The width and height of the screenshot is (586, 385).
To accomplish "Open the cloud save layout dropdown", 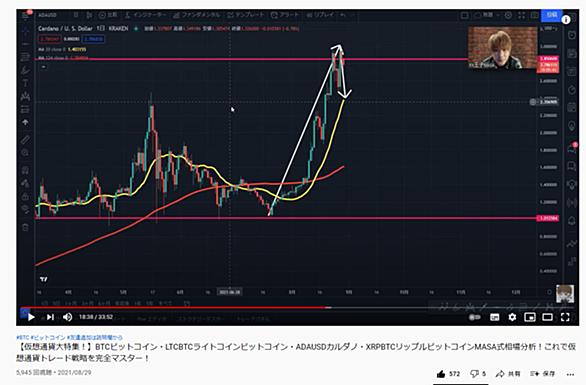I will (x=486, y=15).
